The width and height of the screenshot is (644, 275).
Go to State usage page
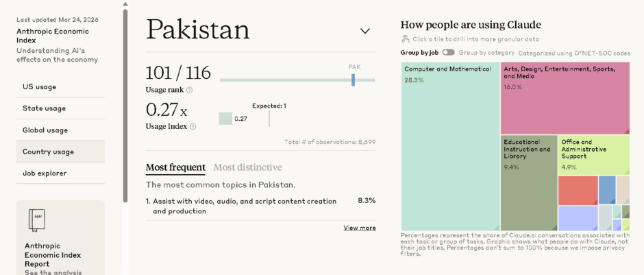click(x=44, y=108)
